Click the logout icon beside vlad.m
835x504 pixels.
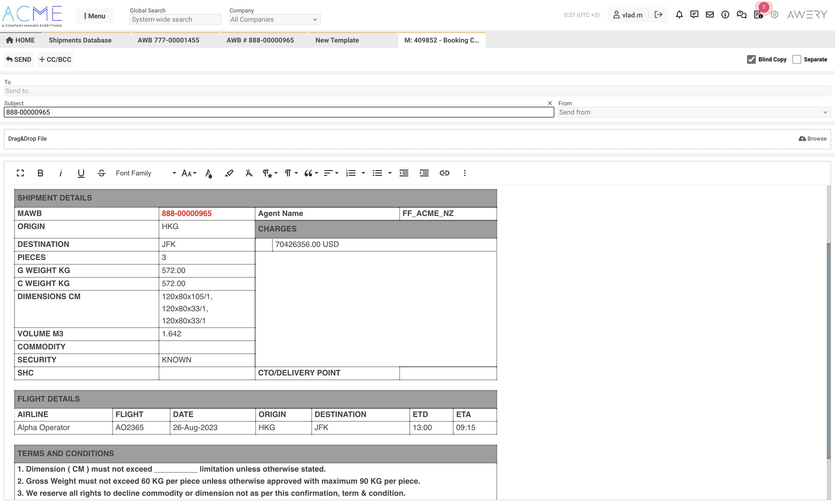point(658,14)
